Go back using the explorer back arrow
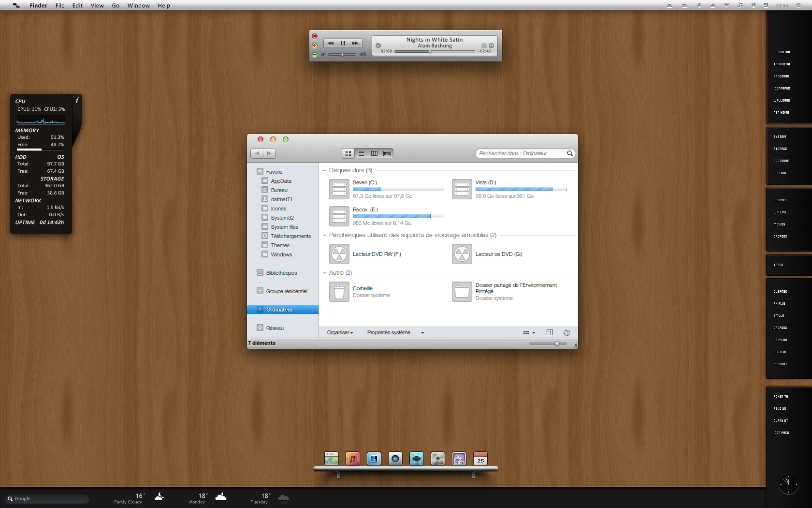The width and height of the screenshot is (812, 508). (x=257, y=153)
